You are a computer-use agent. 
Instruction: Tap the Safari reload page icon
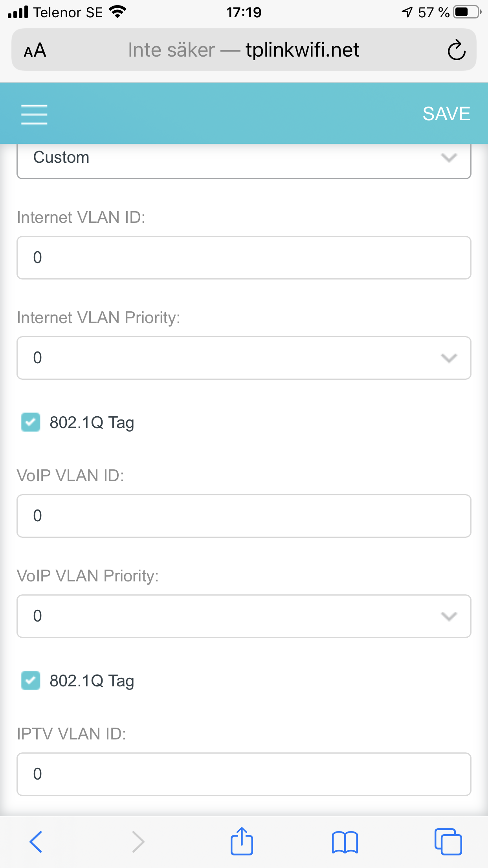(x=457, y=50)
